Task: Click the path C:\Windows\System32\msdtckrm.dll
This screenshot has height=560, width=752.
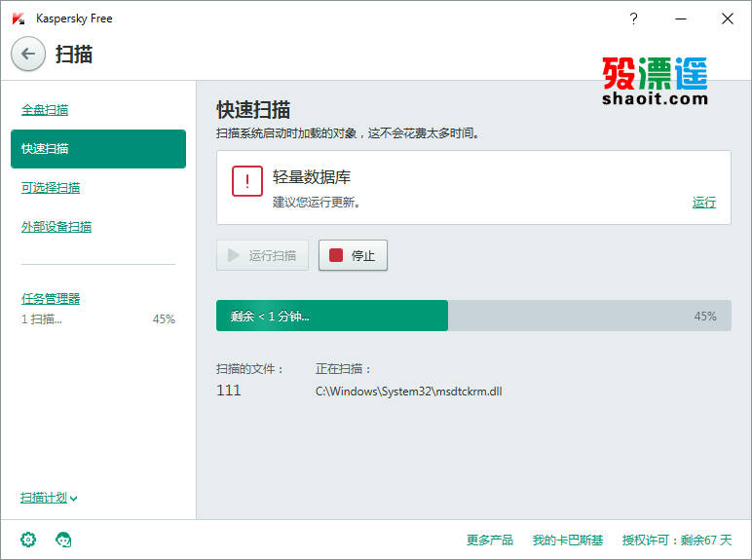Action: point(408,392)
